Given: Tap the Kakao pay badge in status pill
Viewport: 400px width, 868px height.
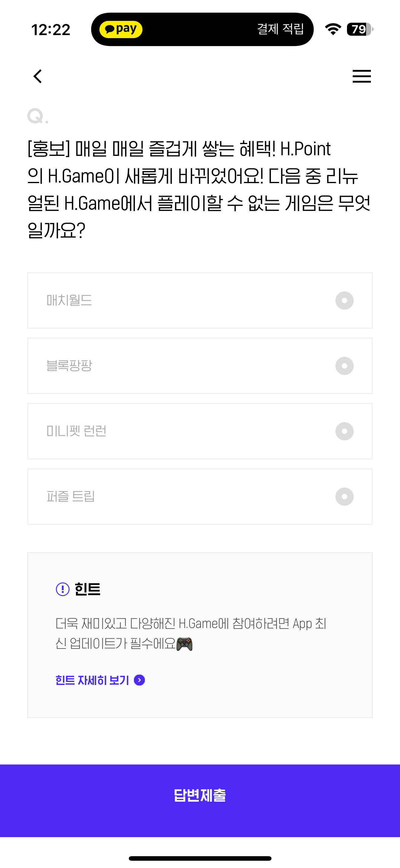Looking at the screenshot, I should (121, 29).
